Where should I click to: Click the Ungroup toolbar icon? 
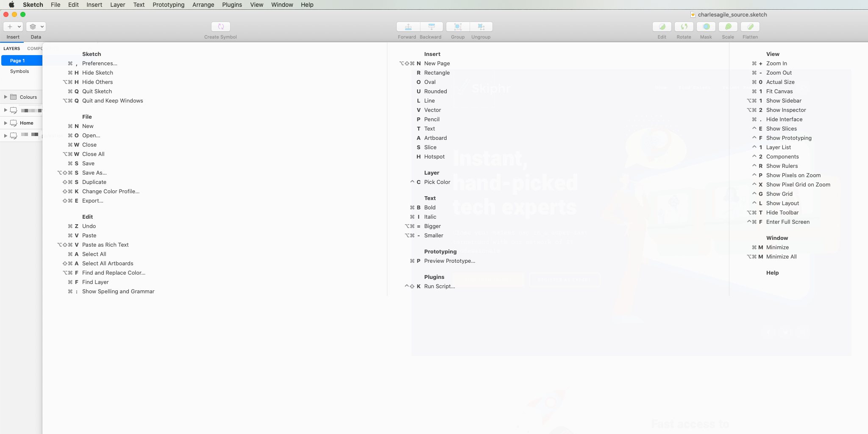pos(480,26)
